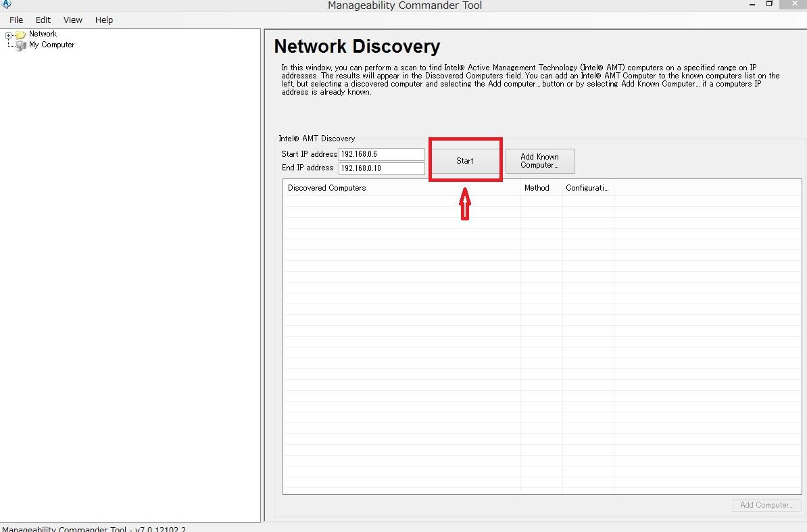Select My Computer tree item label
Image resolution: width=807 pixels, height=532 pixels.
[51, 45]
